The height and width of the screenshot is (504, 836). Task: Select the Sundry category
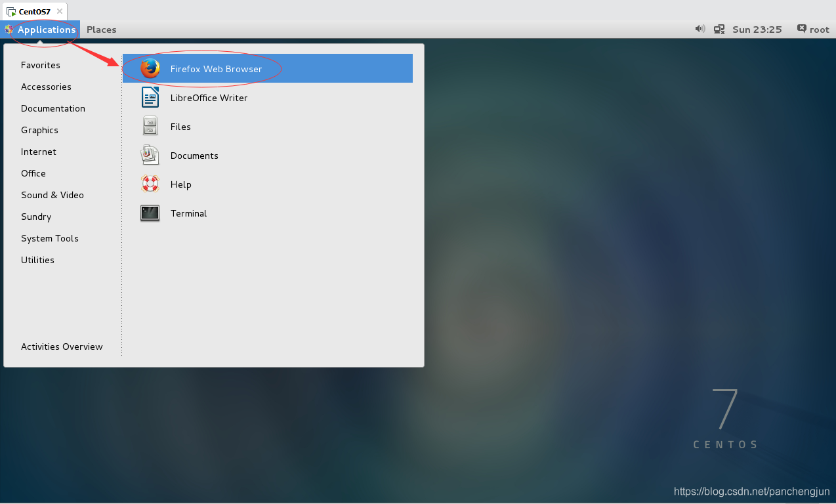(x=36, y=217)
